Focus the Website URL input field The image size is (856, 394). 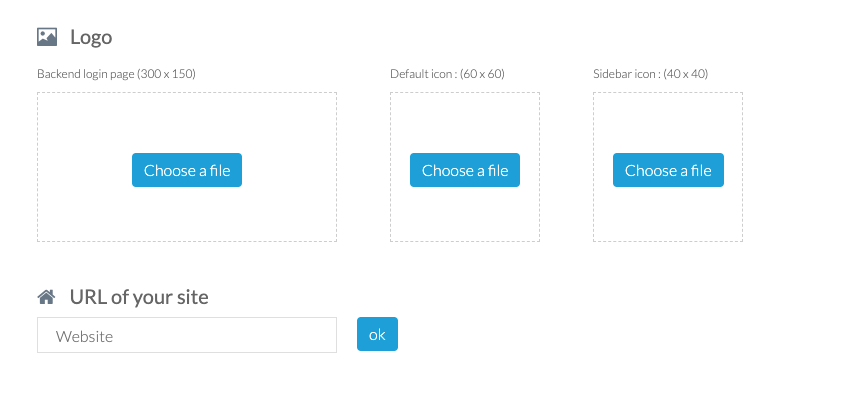[187, 335]
